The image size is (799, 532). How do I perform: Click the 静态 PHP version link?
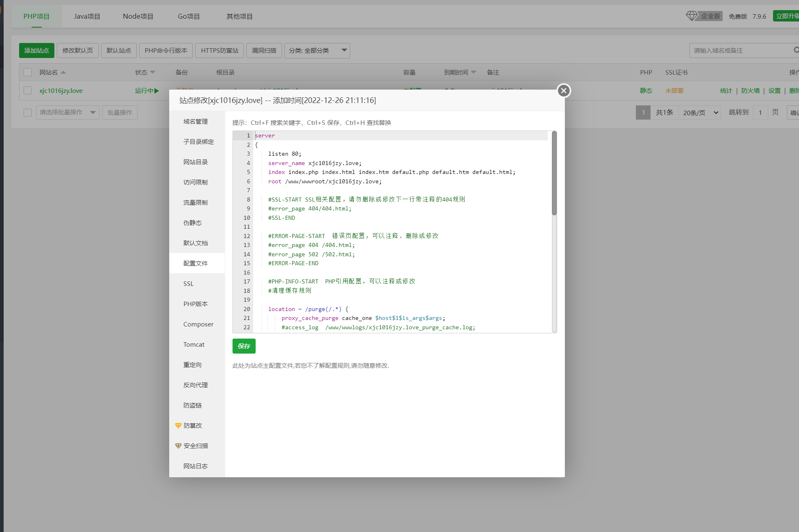(x=646, y=90)
